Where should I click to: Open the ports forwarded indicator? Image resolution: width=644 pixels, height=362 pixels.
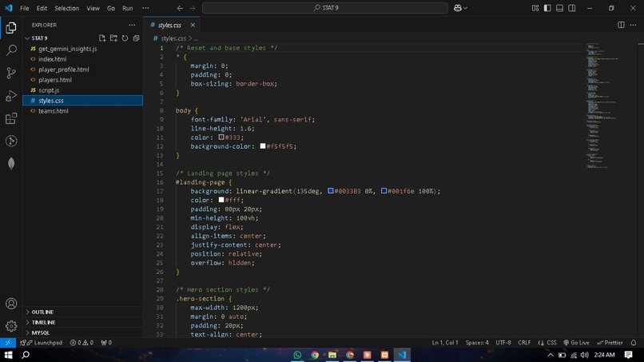[x=106, y=343]
